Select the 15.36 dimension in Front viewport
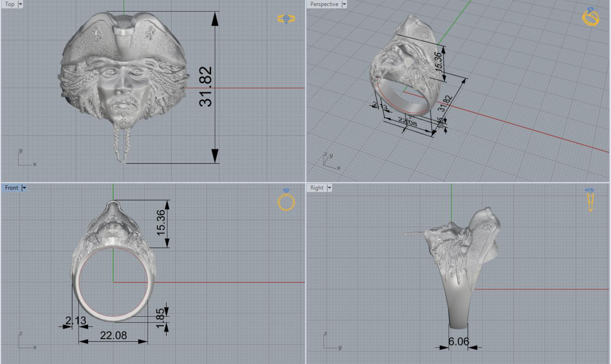The image size is (611, 364). click(161, 223)
